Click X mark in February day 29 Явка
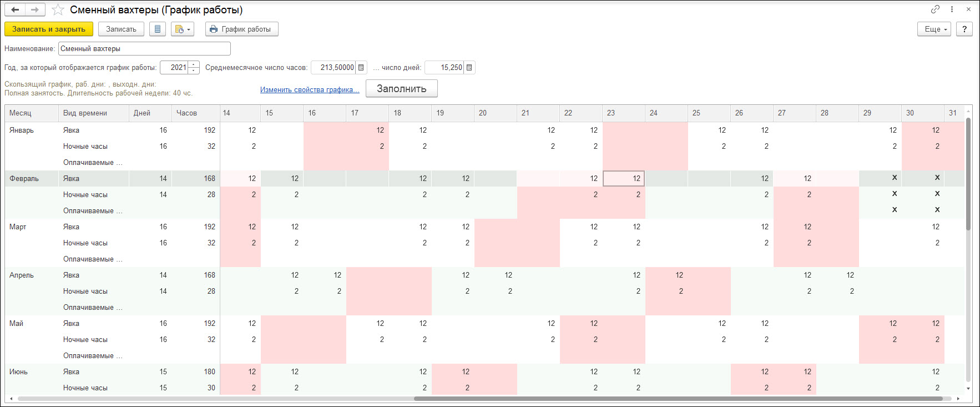 [895, 178]
